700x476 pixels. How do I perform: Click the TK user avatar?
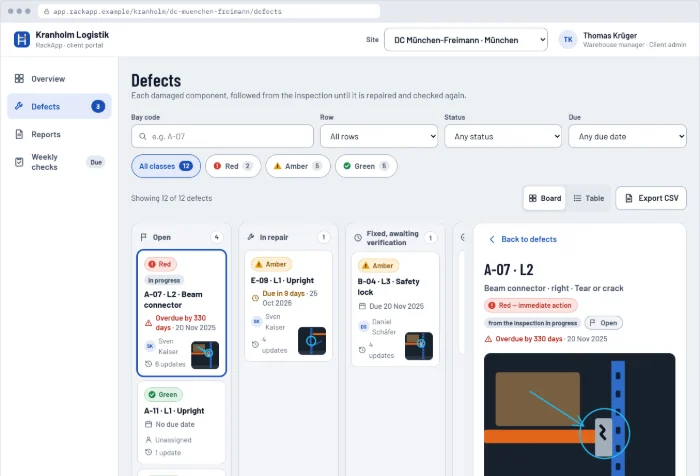coord(568,39)
